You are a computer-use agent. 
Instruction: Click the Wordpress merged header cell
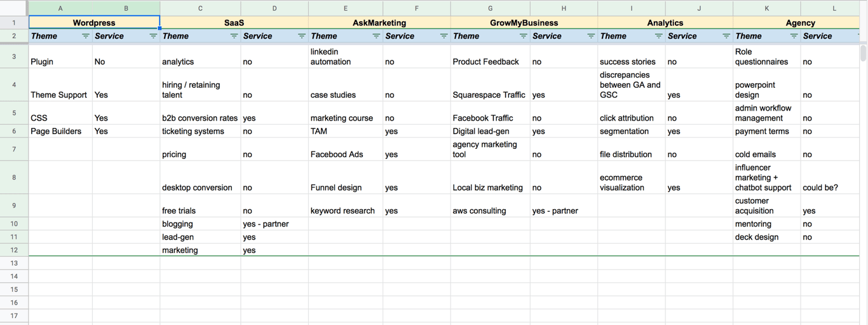94,23
